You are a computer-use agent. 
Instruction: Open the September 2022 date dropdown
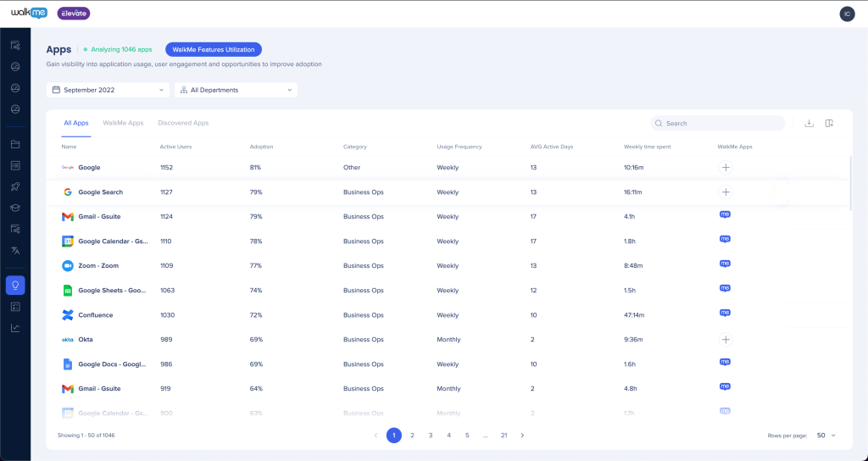click(108, 90)
